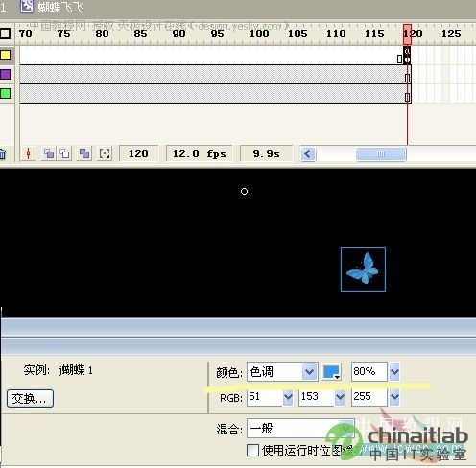The width and height of the screenshot is (476, 468).
Task: Click the frame rate 12.0 fps readout
Action: 200,153
